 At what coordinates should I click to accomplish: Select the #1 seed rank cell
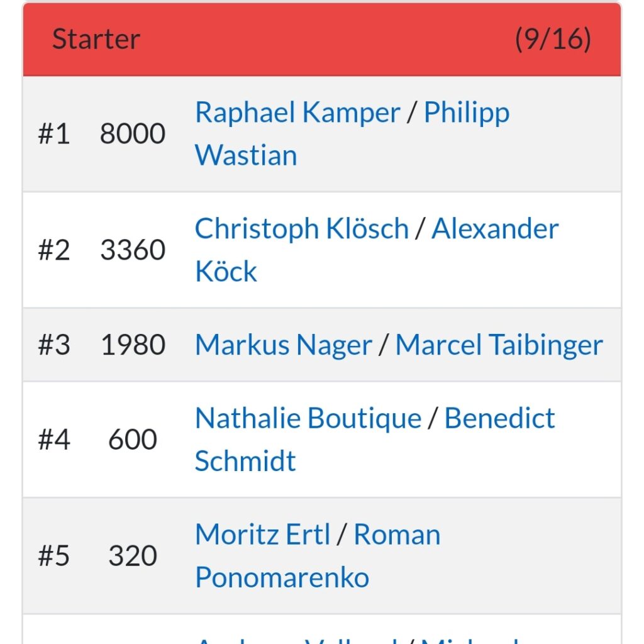point(54,134)
